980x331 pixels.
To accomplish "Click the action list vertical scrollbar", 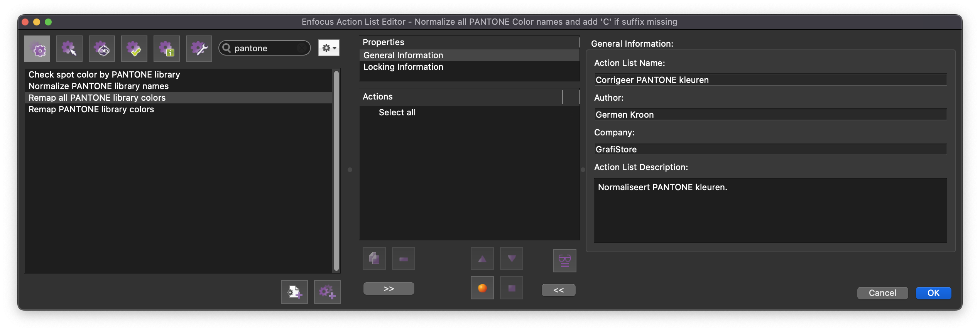I will pos(336,171).
